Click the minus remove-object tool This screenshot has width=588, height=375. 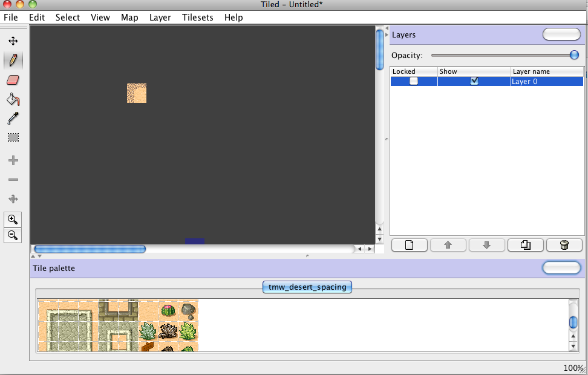[13, 180]
